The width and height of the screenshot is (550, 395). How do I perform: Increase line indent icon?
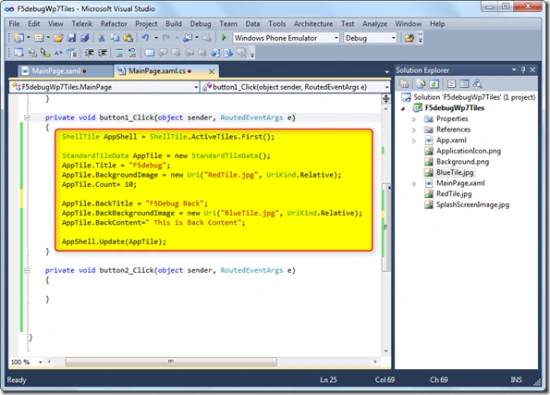pyautogui.click(x=102, y=53)
